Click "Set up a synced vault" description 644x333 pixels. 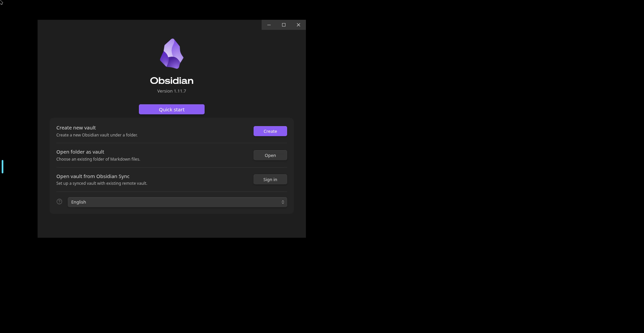102,183
